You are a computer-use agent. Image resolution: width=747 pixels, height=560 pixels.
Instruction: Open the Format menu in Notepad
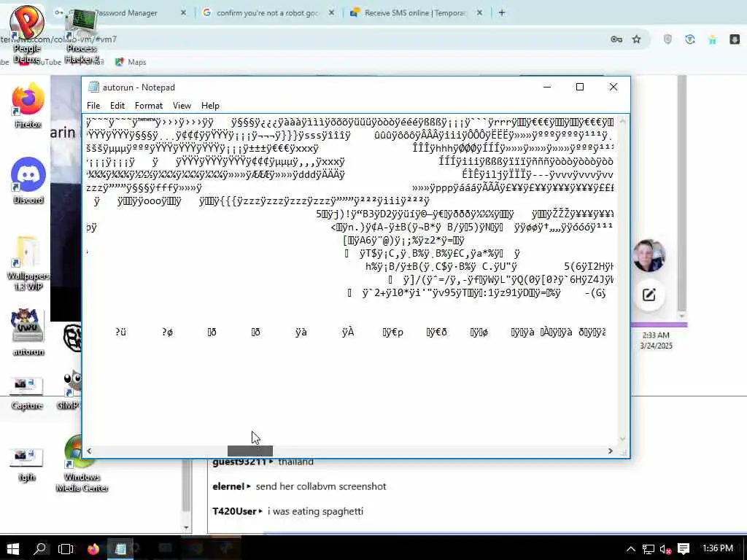(x=149, y=106)
